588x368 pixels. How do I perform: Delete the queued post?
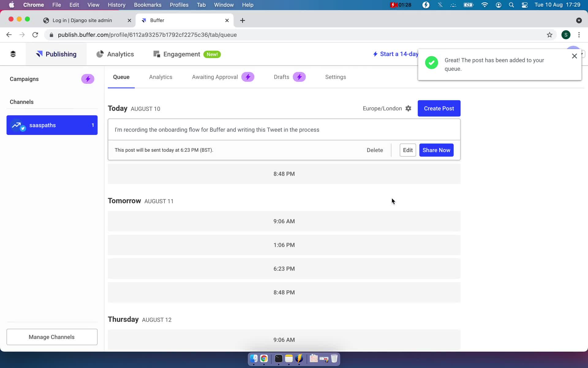coord(375,150)
